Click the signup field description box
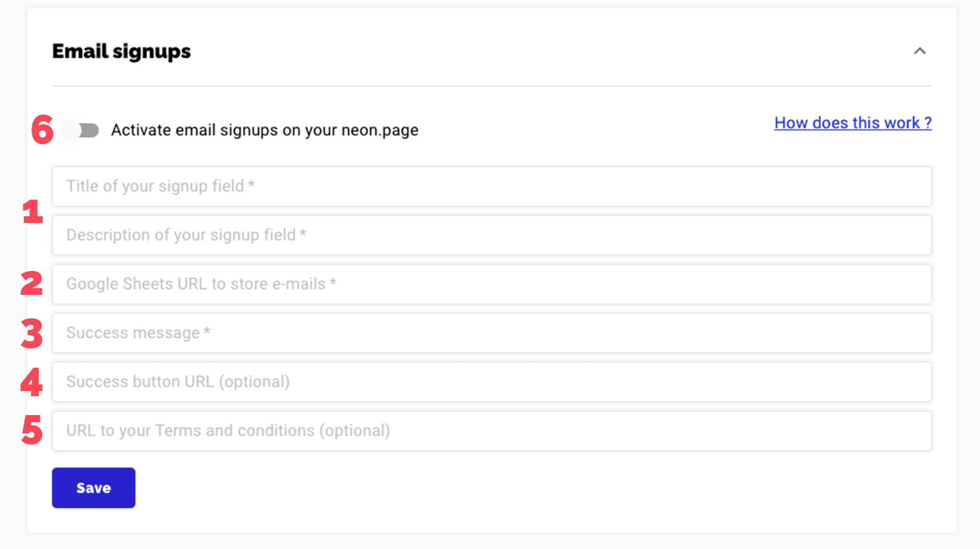This screenshot has height=549, width=980. tap(492, 235)
